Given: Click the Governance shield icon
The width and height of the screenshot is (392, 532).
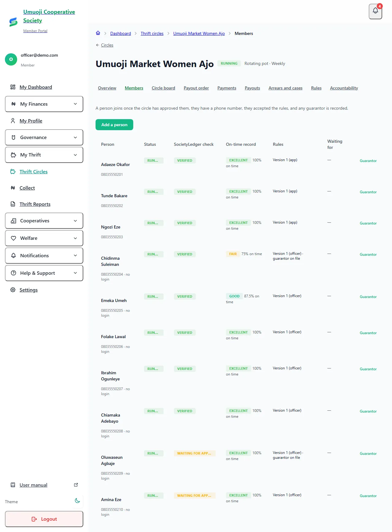Looking at the screenshot, I should pos(13,137).
